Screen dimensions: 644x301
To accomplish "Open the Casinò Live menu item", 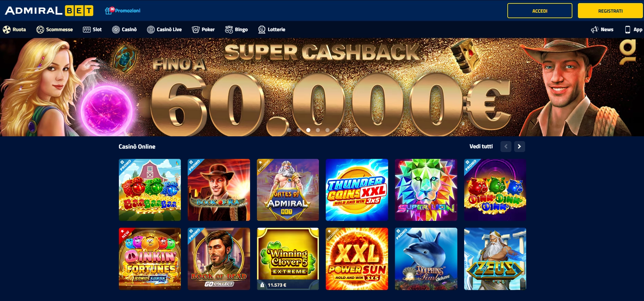I will 164,29.
